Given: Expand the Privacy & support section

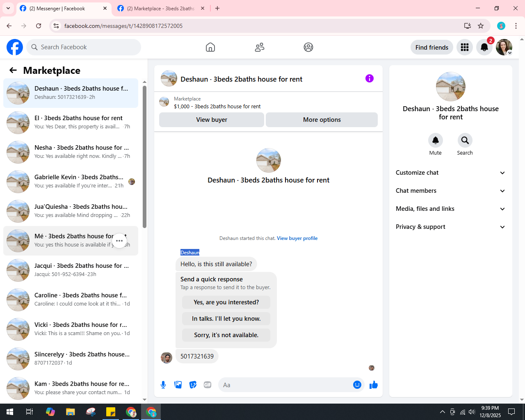Looking at the screenshot, I should click(450, 227).
